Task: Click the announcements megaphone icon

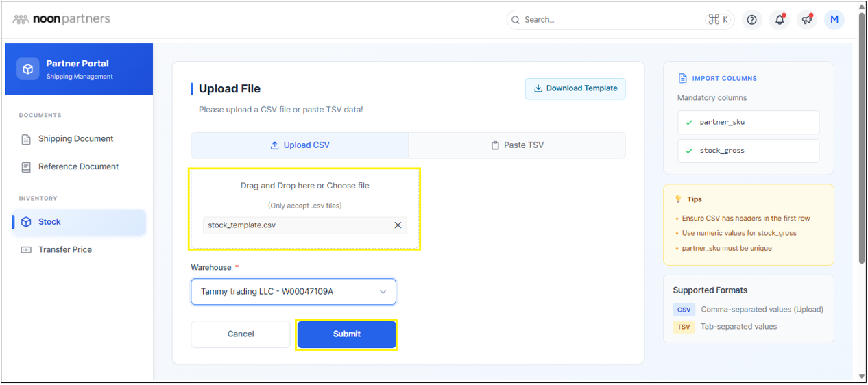Action: click(807, 20)
